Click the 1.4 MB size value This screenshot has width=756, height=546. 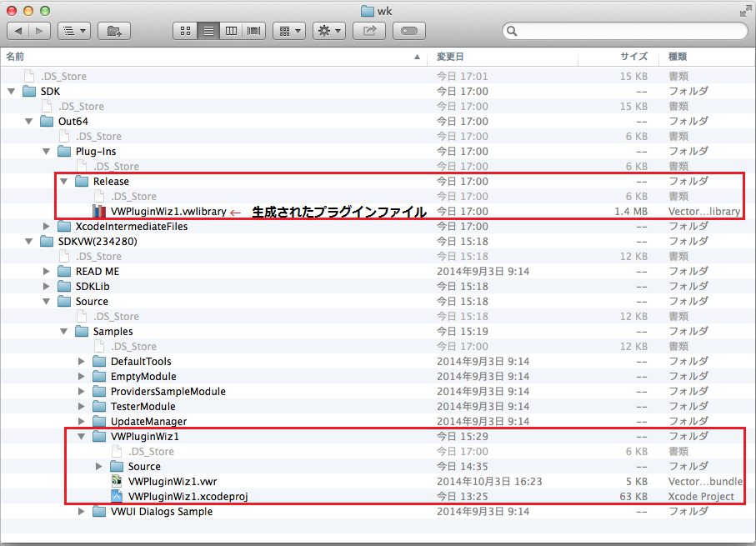pyautogui.click(x=631, y=212)
